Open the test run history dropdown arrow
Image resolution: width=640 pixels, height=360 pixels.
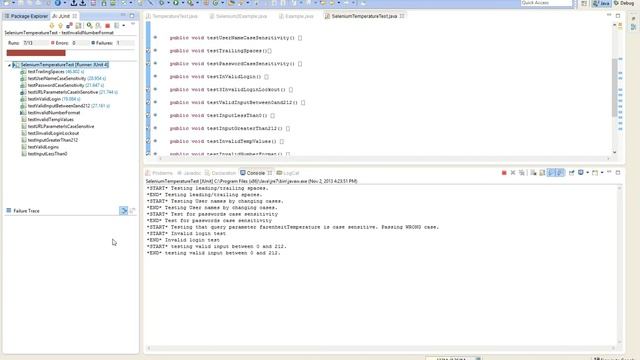(x=124, y=26)
